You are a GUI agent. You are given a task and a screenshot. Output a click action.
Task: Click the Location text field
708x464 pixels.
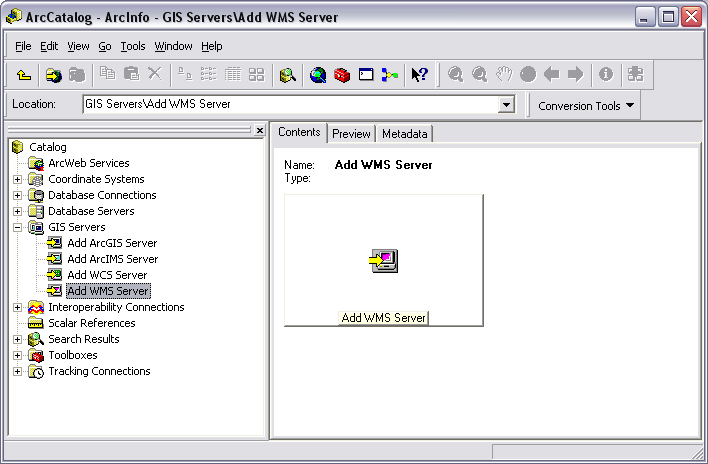coord(291,104)
